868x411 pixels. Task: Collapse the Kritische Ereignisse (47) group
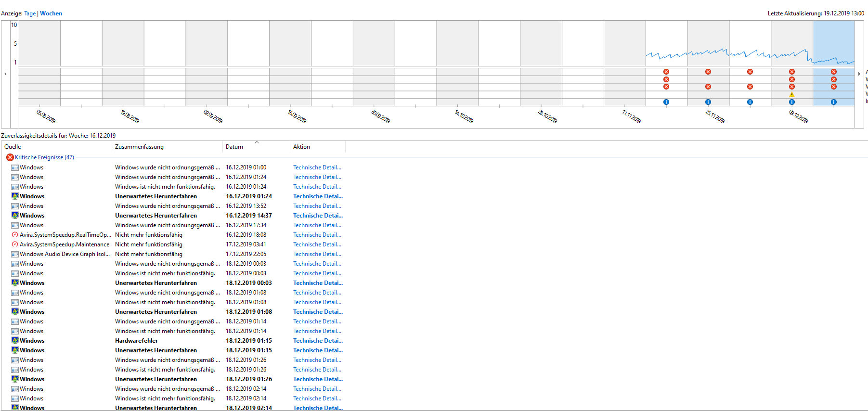click(x=44, y=157)
